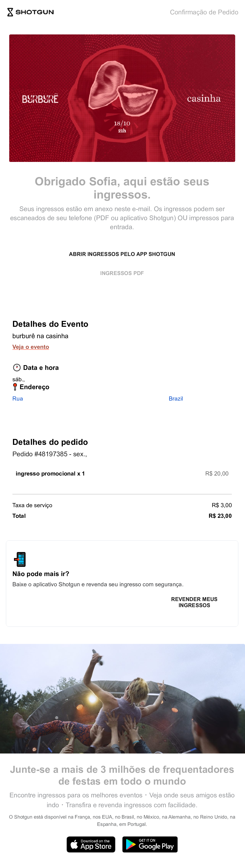Screen dimensions: 245x868
Task: Open Veja o evento link
Action: point(31,347)
